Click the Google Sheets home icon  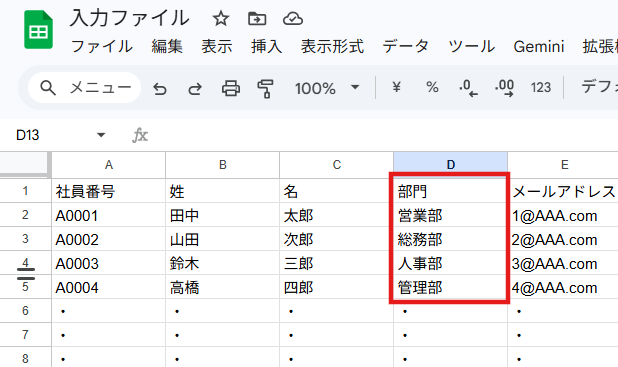(38, 30)
